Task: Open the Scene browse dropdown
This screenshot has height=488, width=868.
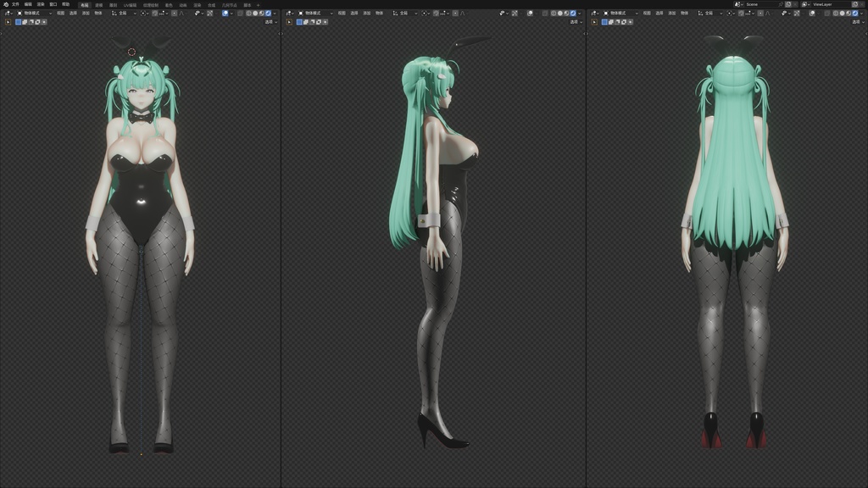Action: click(x=741, y=4)
